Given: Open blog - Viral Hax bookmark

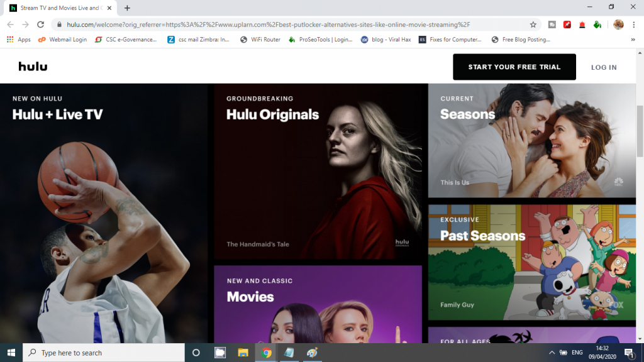Looking at the screenshot, I should point(386,40).
